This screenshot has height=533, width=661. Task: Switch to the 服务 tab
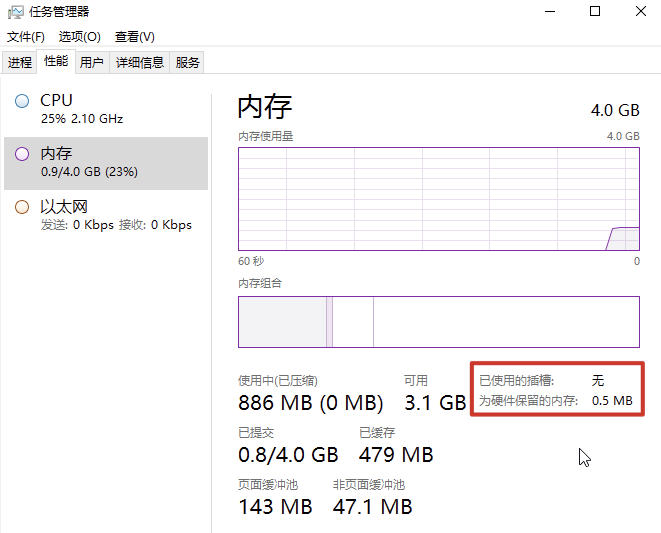(x=187, y=62)
